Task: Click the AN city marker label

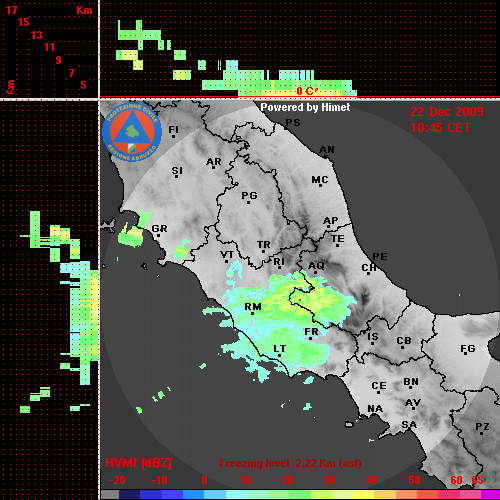Action: pos(327,150)
